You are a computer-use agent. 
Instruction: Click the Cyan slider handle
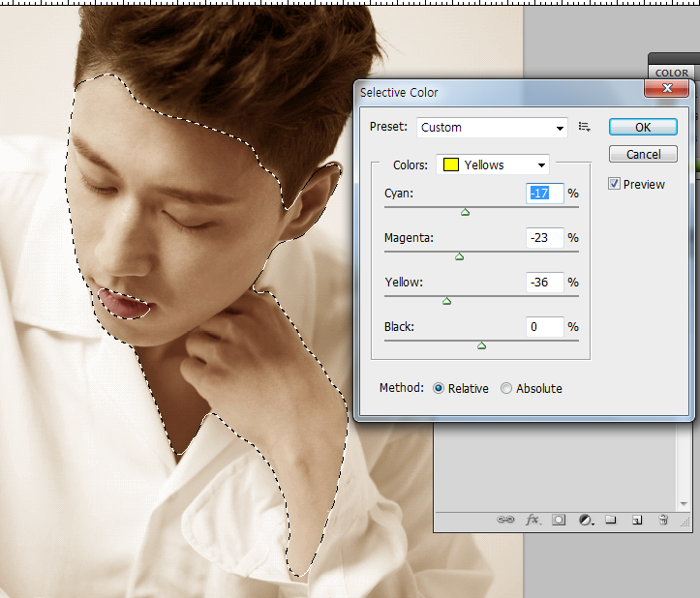465,212
